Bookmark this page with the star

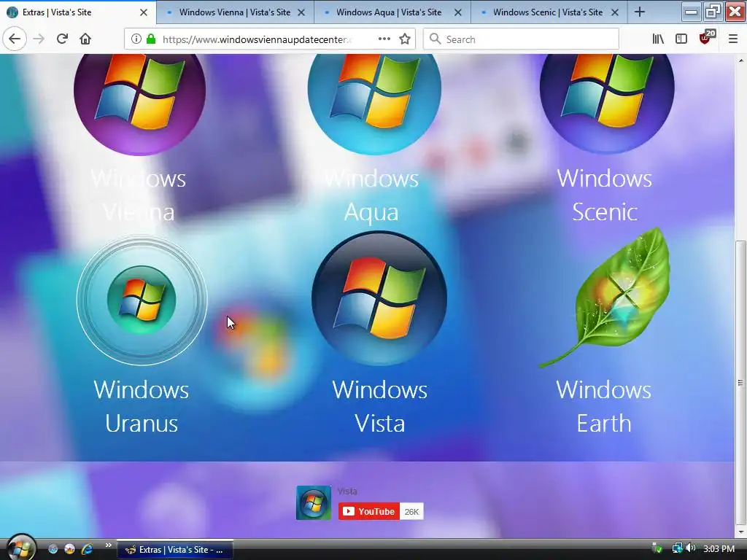tap(405, 39)
